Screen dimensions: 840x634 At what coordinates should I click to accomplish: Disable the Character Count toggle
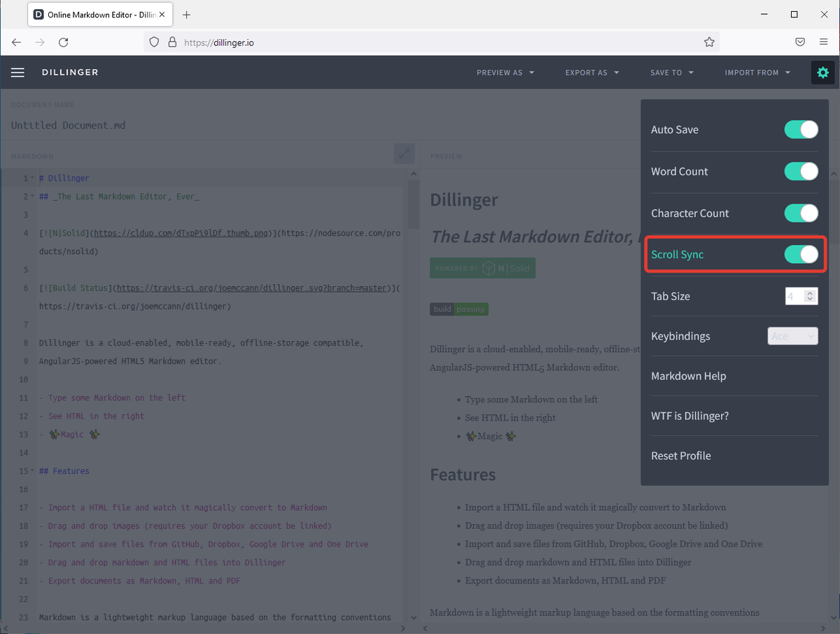(801, 213)
